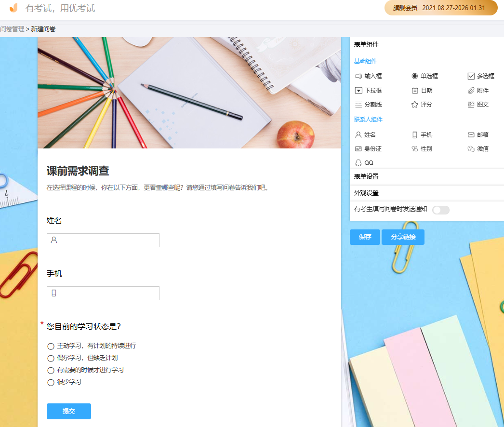Click the 手机 field label in form
The image size is (504, 427).
(54, 274)
